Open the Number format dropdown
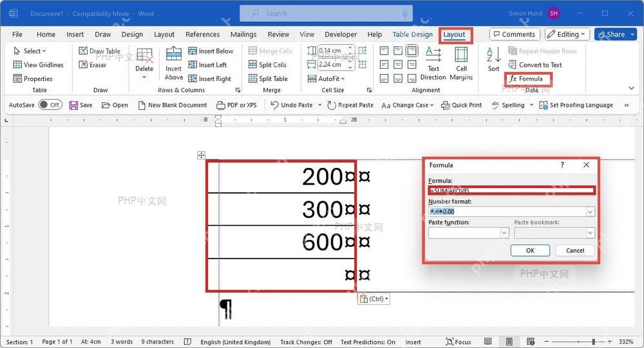Screen dimensions: 644x348 tap(590, 212)
